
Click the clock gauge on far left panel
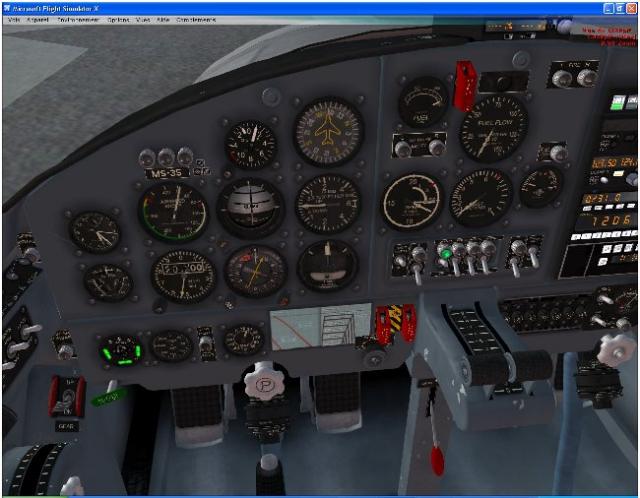coord(95,232)
